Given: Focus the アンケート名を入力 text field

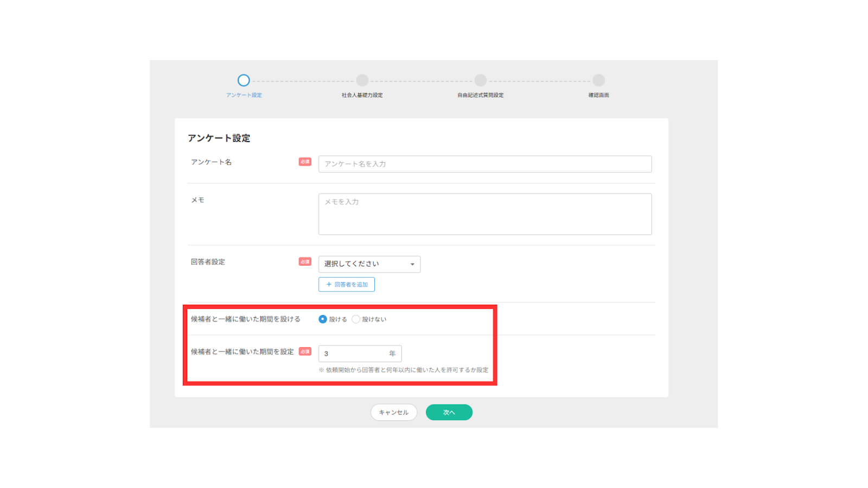Looking at the screenshot, I should click(x=484, y=164).
